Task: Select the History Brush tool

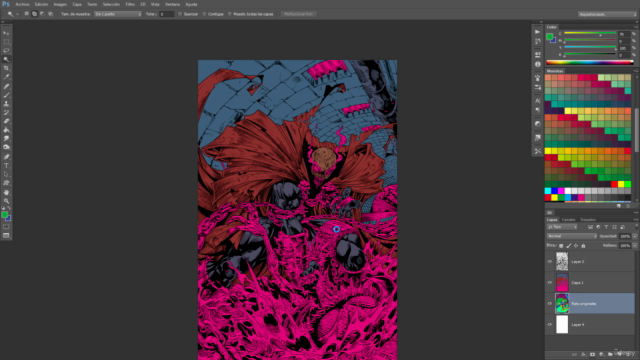Action: (x=6, y=112)
